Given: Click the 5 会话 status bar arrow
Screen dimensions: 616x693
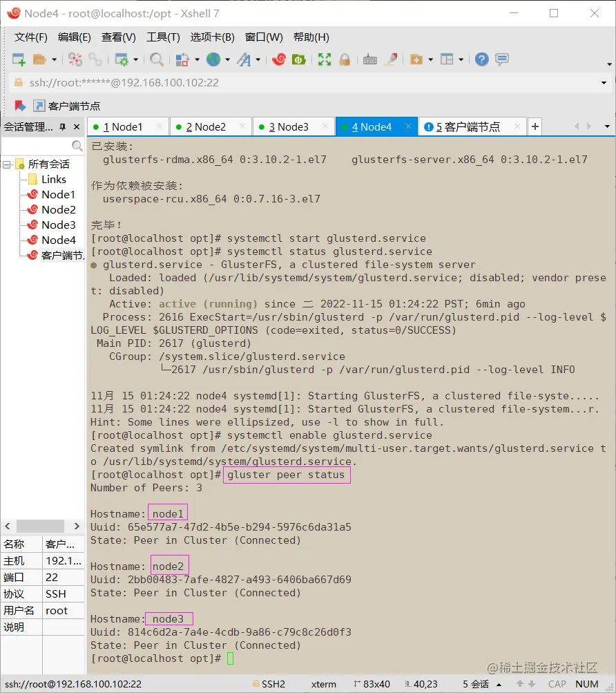Looking at the screenshot, I should point(499,685).
